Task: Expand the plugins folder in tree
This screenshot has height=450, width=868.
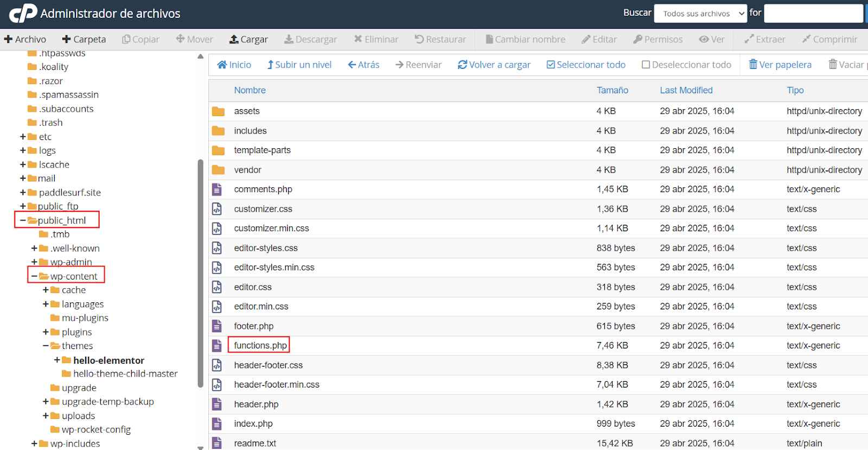Action: click(46, 332)
